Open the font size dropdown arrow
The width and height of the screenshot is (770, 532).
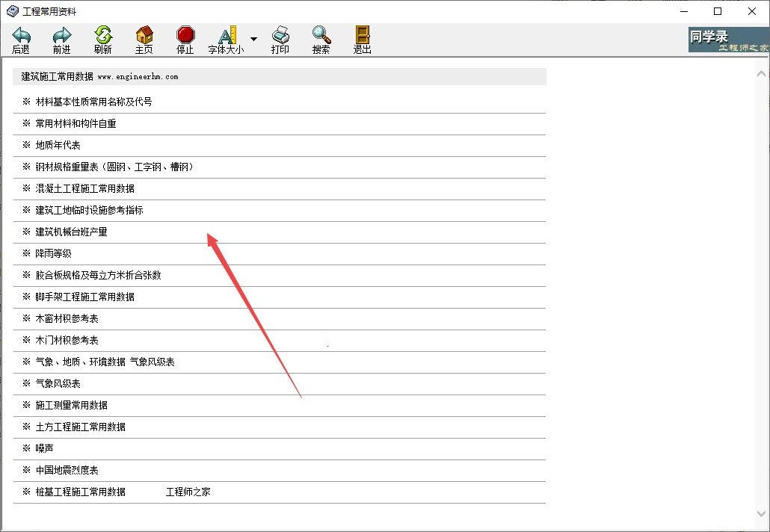[x=253, y=39]
